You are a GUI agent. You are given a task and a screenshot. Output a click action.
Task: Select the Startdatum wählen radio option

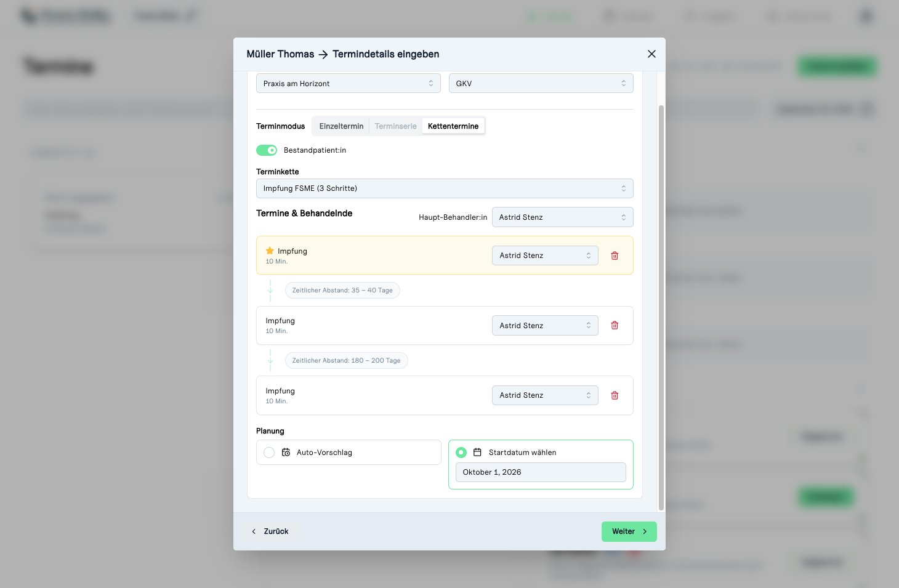pos(461,453)
